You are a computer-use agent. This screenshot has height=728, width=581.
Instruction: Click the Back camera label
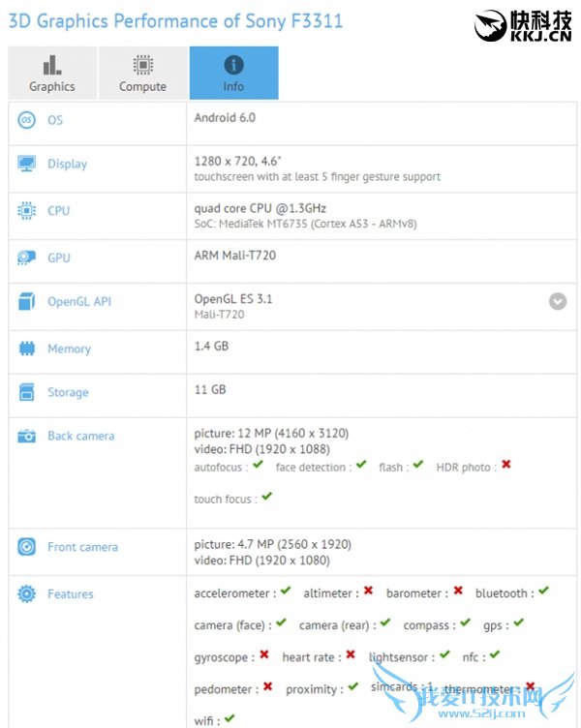81,436
